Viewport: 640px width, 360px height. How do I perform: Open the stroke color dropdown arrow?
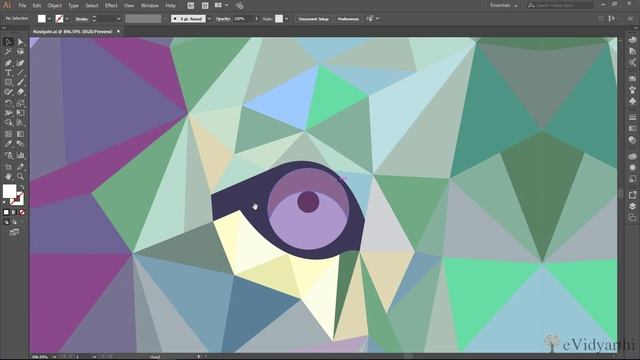tap(67, 19)
